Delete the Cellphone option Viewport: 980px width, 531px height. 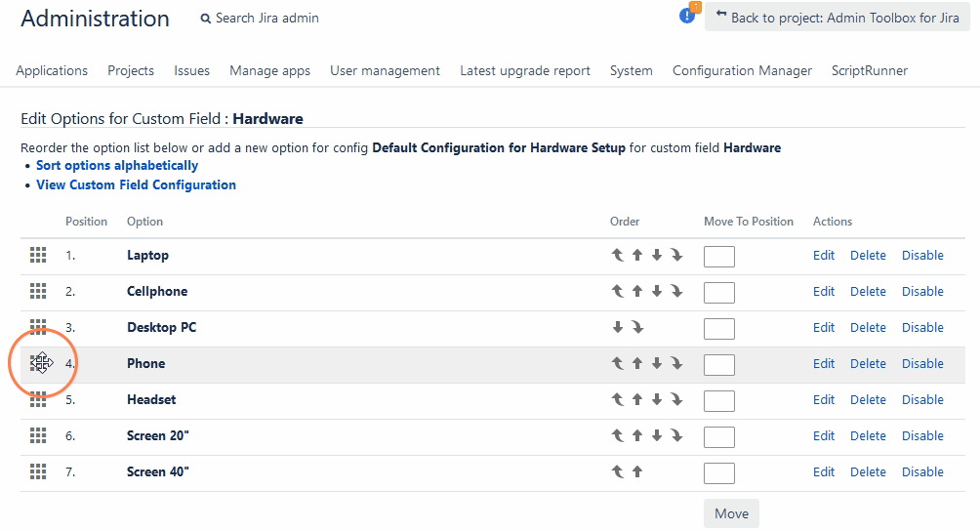pos(868,292)
